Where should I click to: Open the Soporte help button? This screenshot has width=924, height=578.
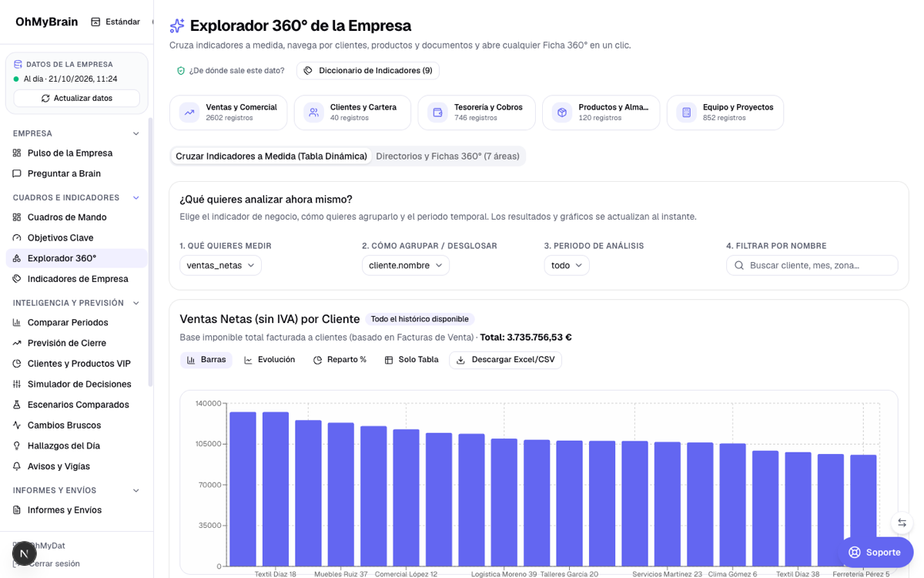tap(875, 553)
